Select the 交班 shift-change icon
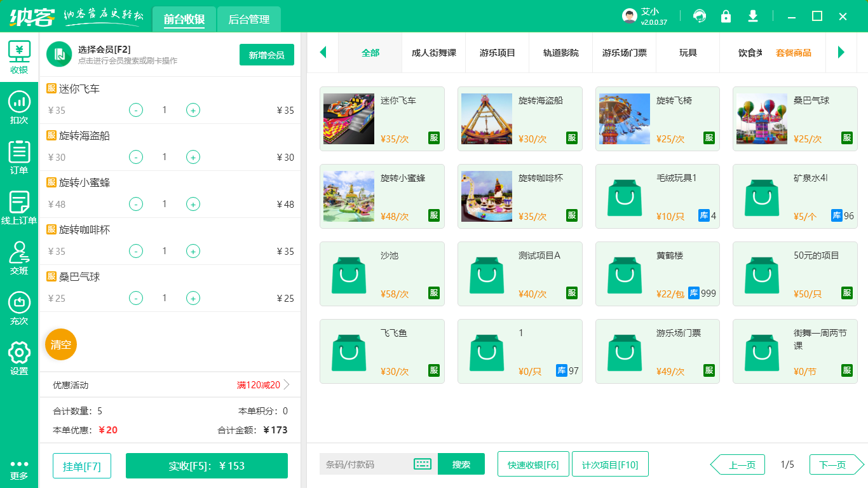 tap(18, 257)
